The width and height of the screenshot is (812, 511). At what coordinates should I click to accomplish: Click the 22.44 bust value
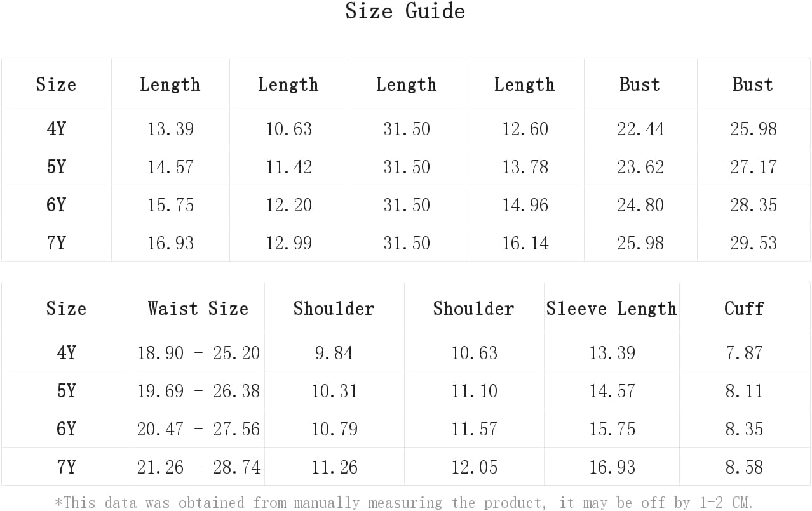(x=640, y=129)
